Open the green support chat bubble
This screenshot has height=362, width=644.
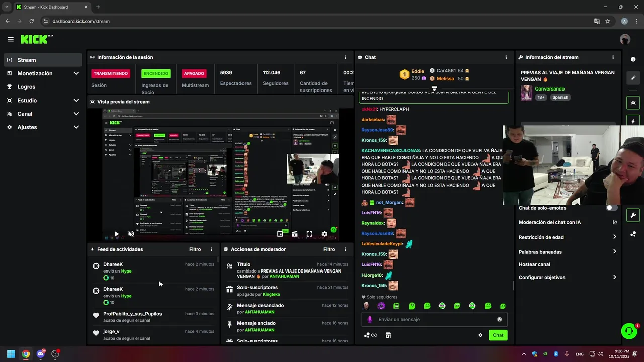pyautogui.click(x=629, y=331)
